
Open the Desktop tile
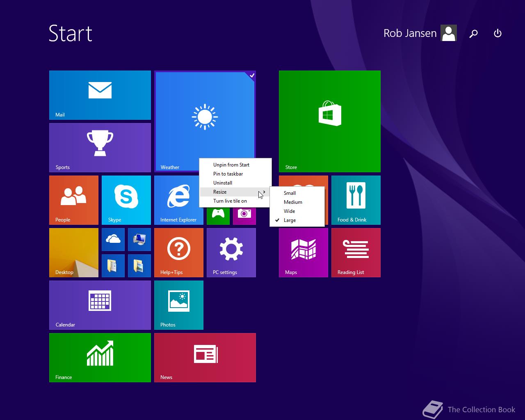point(74,253)
